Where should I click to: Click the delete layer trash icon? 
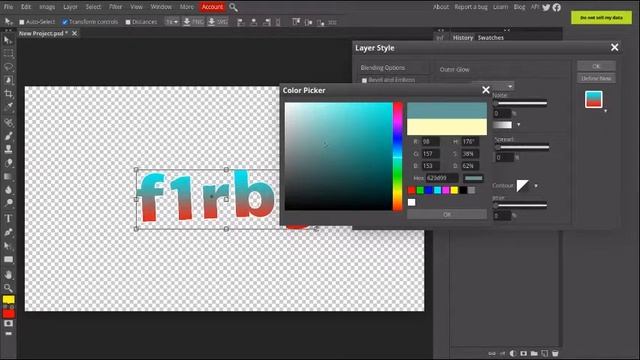tap(555, 353)
